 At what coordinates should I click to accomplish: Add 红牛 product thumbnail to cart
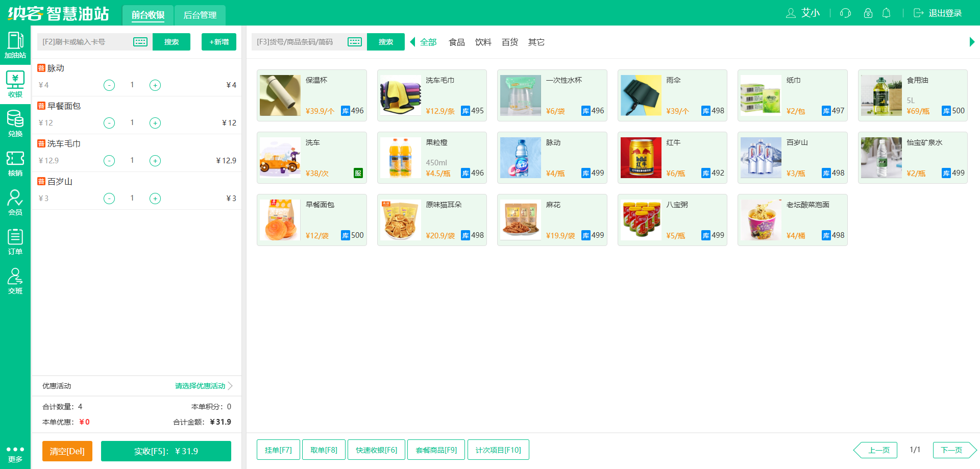click(641, 158)
